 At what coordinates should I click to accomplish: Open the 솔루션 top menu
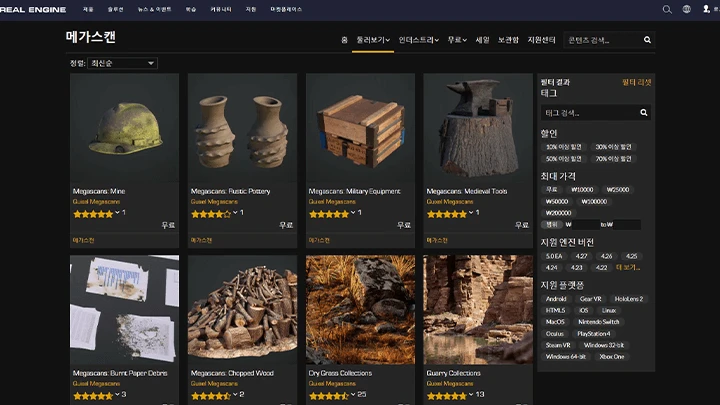pyautogui.click(x=115, y=9)
